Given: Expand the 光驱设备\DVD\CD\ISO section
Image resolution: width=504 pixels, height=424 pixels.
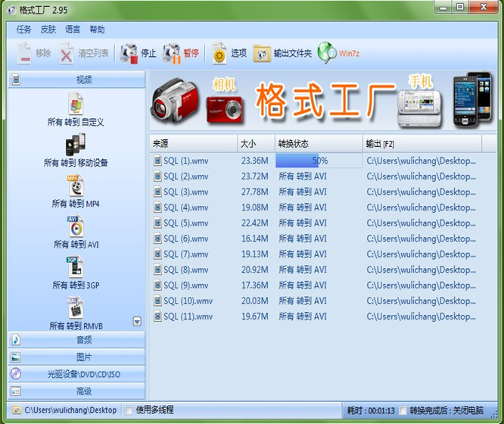Looking at the screenshot, I should 76,374.
